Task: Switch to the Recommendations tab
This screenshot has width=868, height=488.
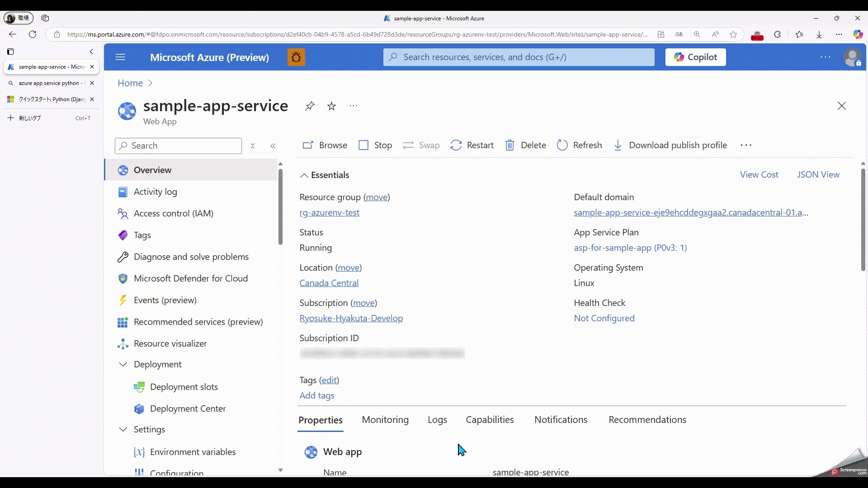Action: [x=647, y=420]
